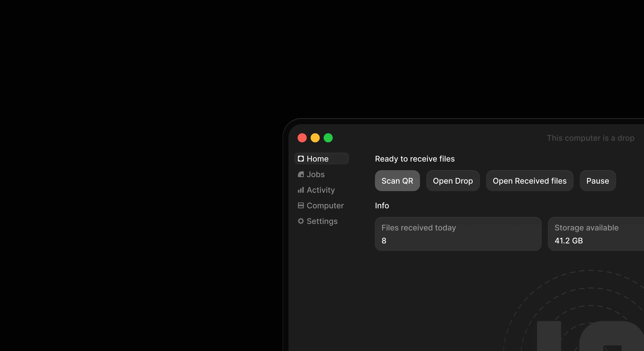This screenshot has height=351, width=644.
Task: Click the red close window button
Action: (x=302, y=138)
